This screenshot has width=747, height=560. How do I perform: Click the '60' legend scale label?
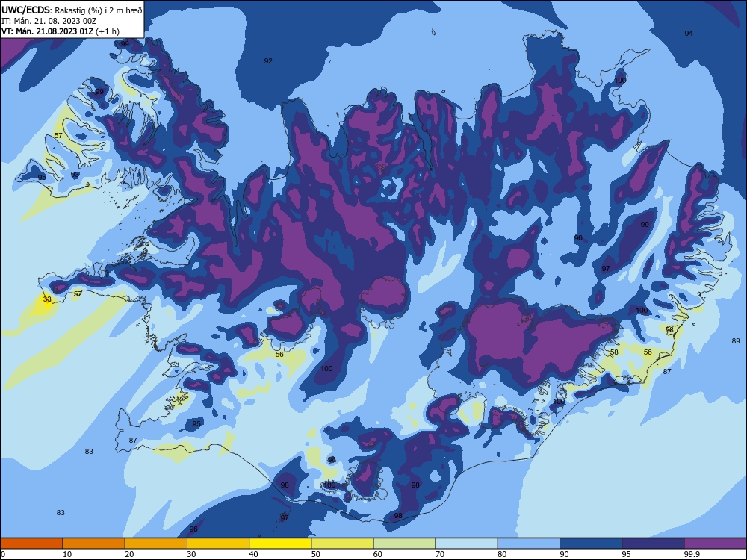tap(378, 554)
